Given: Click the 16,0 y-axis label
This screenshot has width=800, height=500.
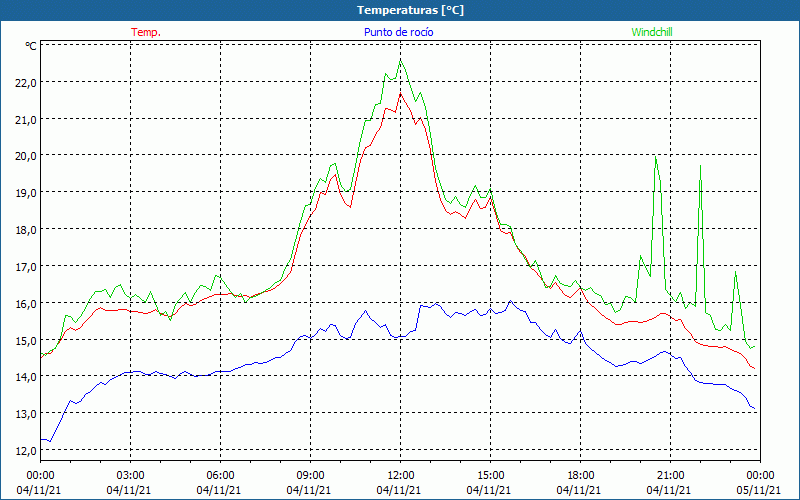Looking at the screenshot, I should tap(26, 304).
